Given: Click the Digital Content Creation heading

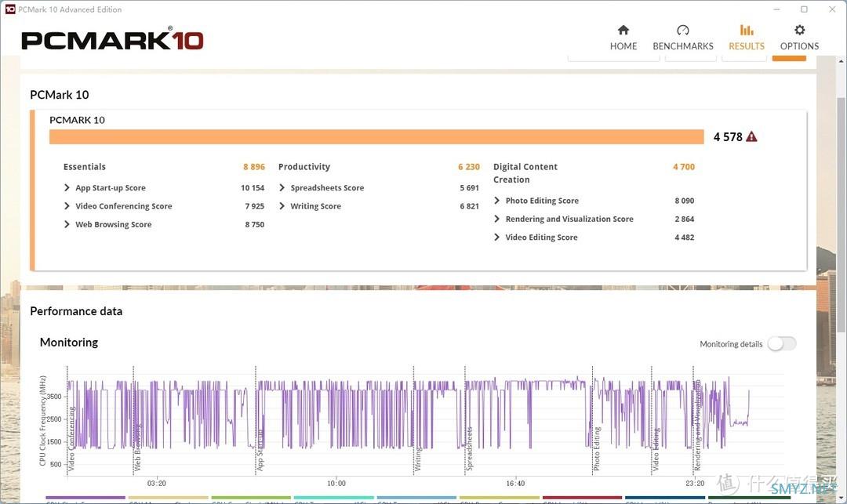Looking at the screenshot, I should pos(525,173).
